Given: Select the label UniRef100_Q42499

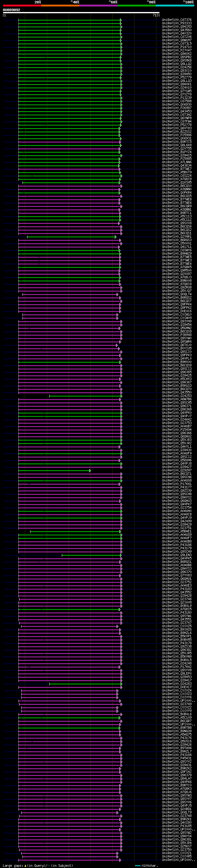Looking at the screenshot, I should tap(177, 521).
